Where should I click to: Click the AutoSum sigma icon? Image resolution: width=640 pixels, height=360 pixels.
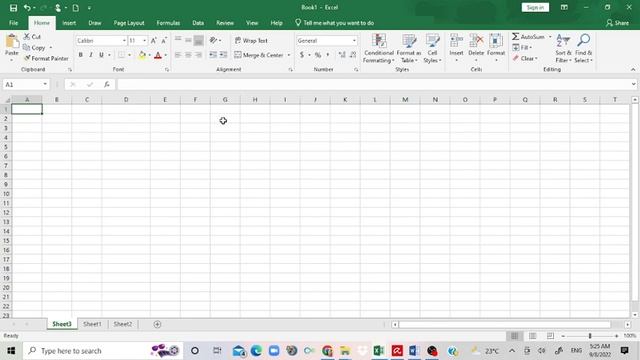pyautogui.click(x=516, y=37)
